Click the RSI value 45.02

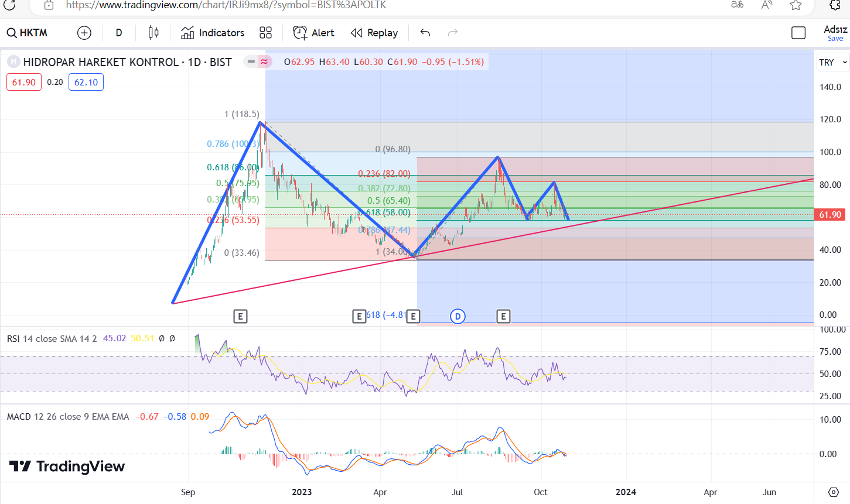[x=114, y=338]
